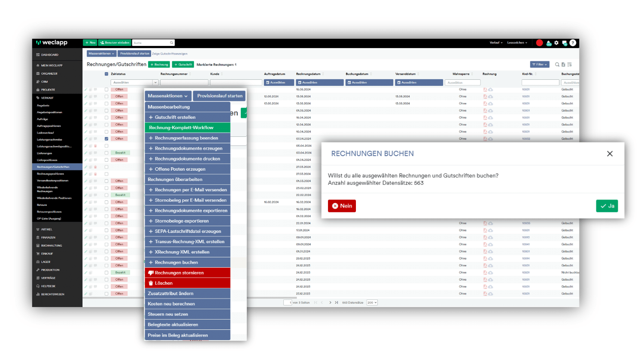Click the help question mark icon
Viewport: 644px width, 362px height.
(x=573, y=43)
